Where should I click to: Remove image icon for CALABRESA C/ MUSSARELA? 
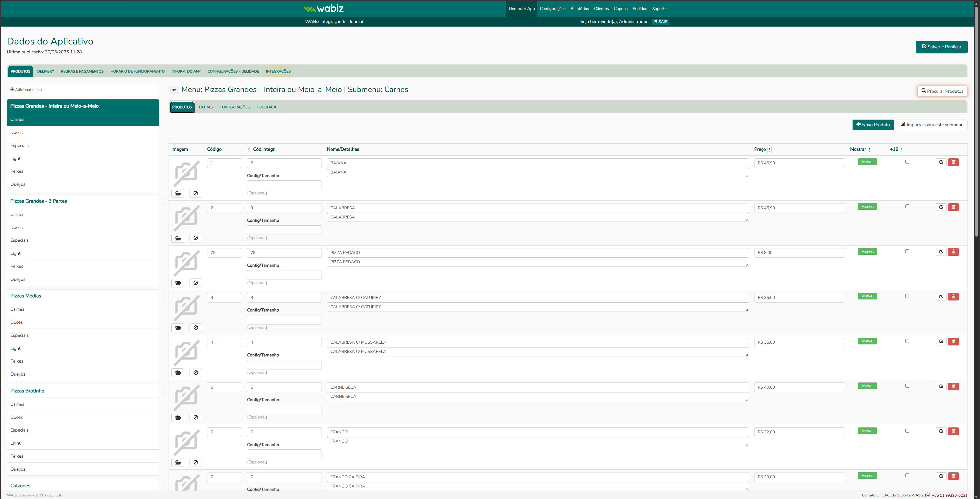(196, 373)
